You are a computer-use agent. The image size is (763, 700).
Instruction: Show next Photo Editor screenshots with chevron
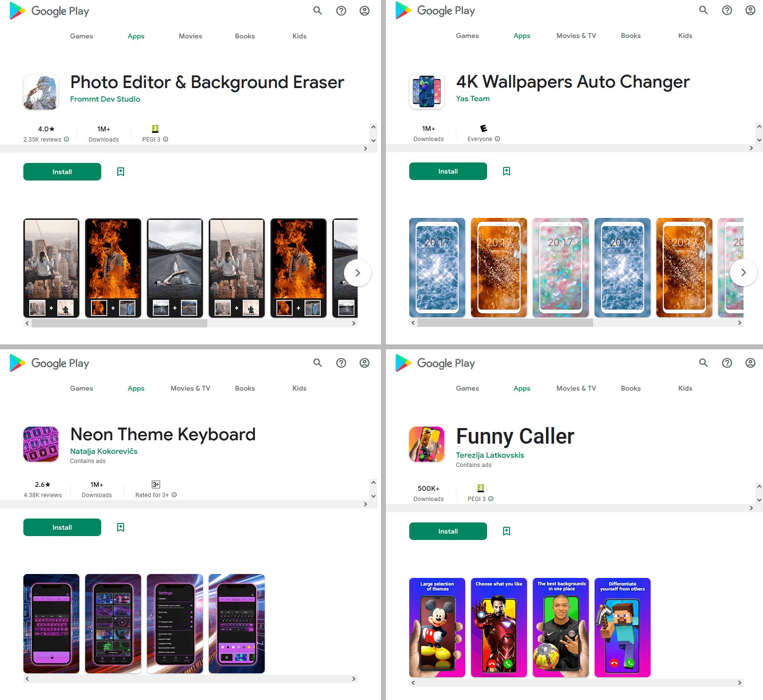[358, 273]
